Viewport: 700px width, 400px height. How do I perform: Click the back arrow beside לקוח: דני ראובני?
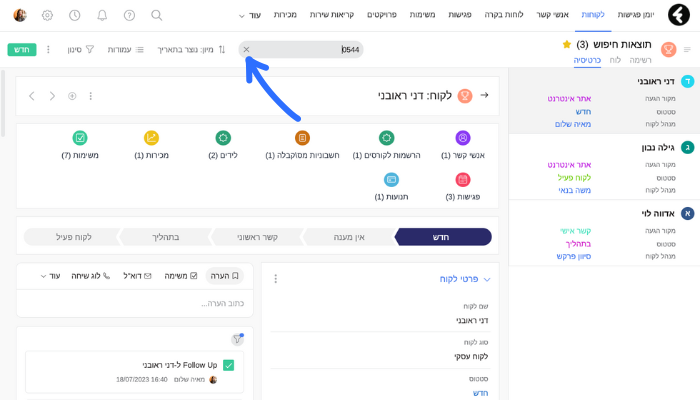484,95
